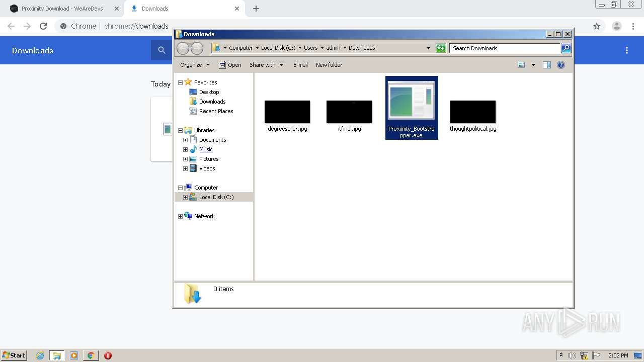Viewport: 644px width, 362px height.
Task: Expand the Network node
Action: pos(180,216)
